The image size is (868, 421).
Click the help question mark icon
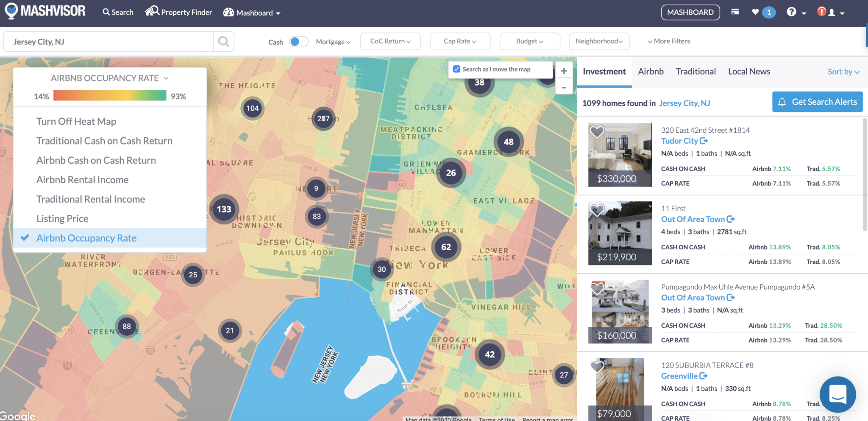pyautogui.click(x=792, y=12)
